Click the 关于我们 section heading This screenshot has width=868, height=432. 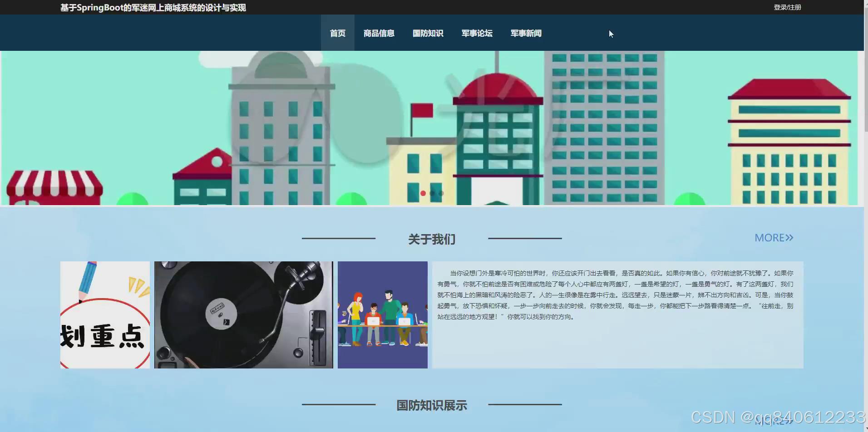click(x=431, y=239)
